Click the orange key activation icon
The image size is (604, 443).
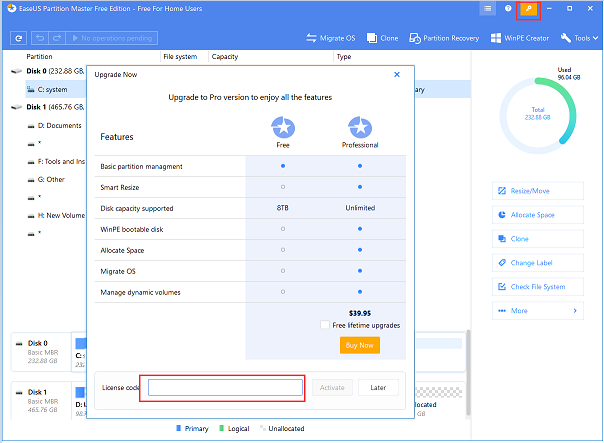[528, 9]
